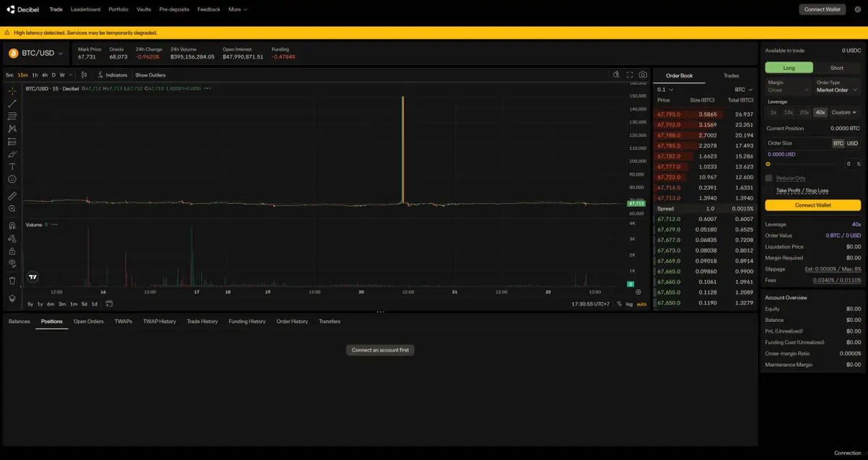The image size is (868, 460).
Task: Click the yellow Connect Wallet button
Action: pyautogui.click(x=813, y=205)
